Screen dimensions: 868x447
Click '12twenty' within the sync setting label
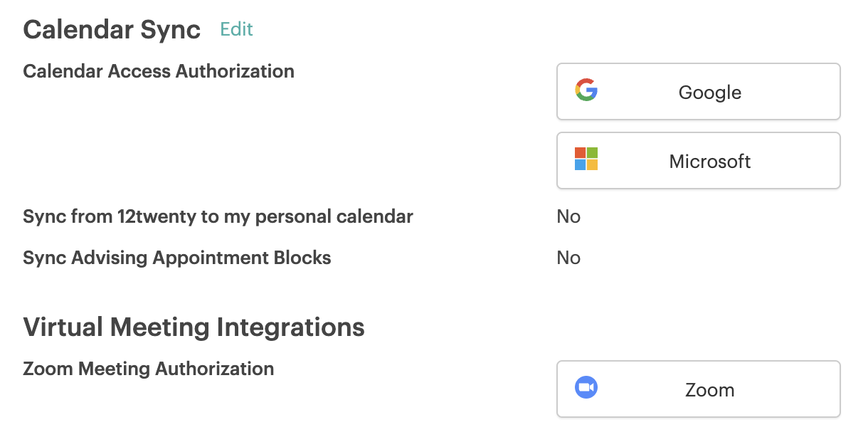click(151, 217)
